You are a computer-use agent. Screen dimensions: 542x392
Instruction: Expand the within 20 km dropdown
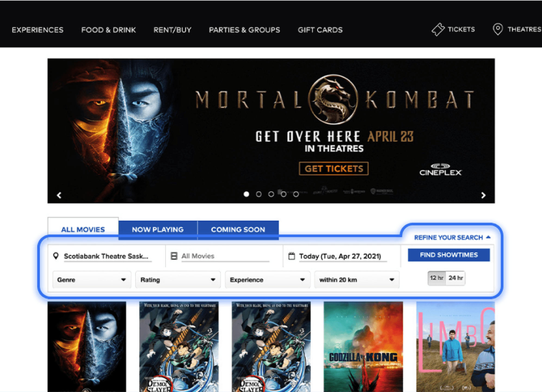click(x=356, y=280)
